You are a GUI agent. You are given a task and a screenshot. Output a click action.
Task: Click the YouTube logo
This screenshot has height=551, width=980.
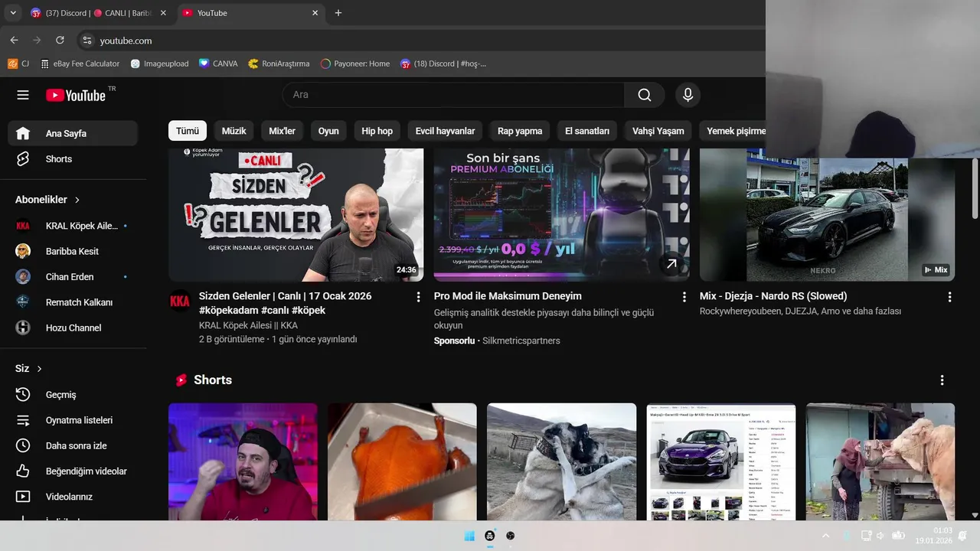pyautogui.click(x=76, y=95)
